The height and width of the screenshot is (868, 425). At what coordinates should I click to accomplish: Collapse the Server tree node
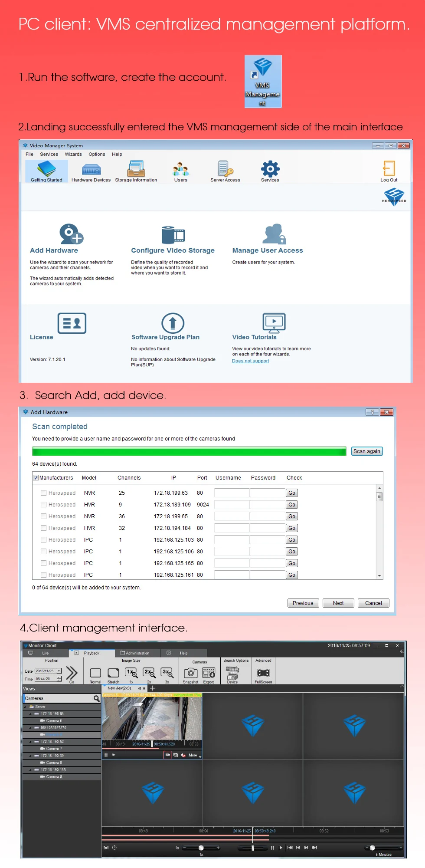click(25, 707)
